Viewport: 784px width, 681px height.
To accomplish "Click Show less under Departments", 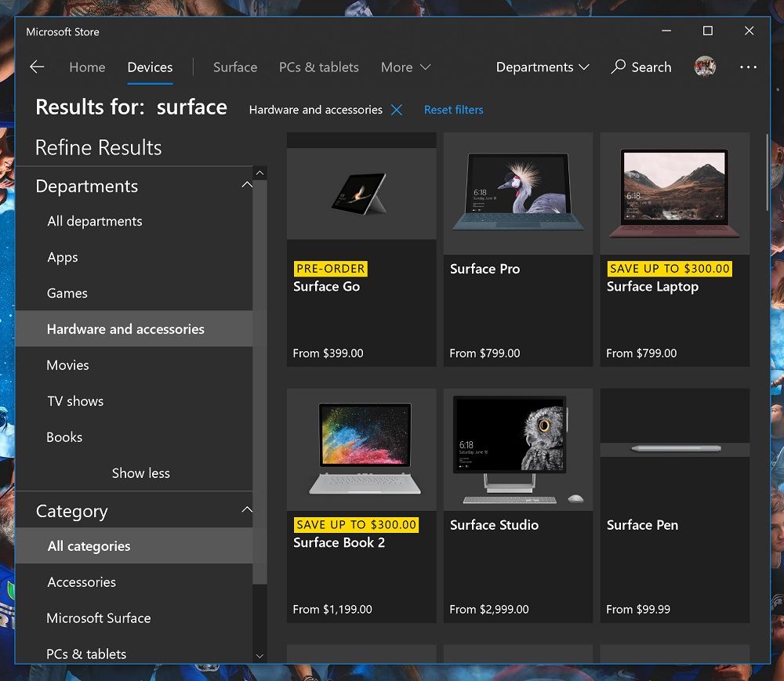I will click(140, 473).
